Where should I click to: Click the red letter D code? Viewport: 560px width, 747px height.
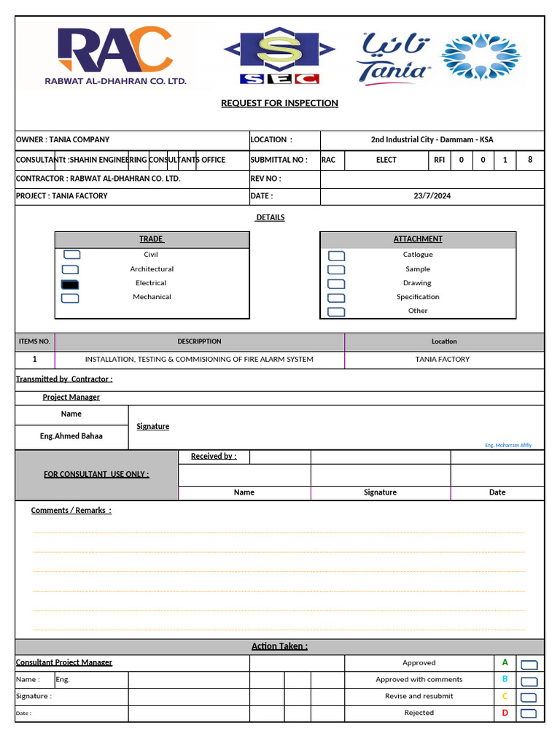coord(505,713)
